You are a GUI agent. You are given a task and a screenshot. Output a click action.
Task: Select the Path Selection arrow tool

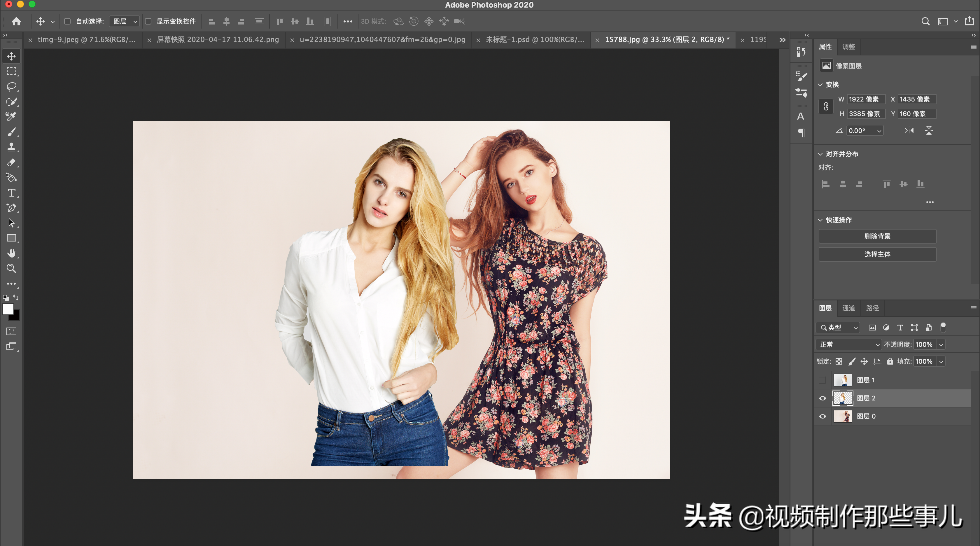tap(11, 223)
